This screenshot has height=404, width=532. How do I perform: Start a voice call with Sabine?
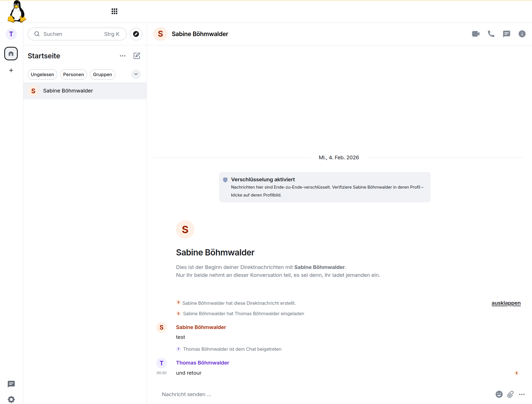click(491, 34)
